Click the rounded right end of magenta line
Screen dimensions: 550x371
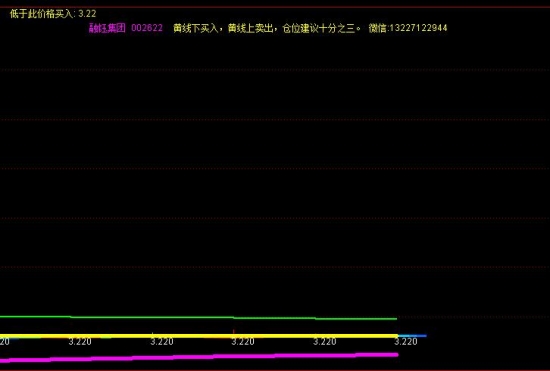(x=396, y=355)
